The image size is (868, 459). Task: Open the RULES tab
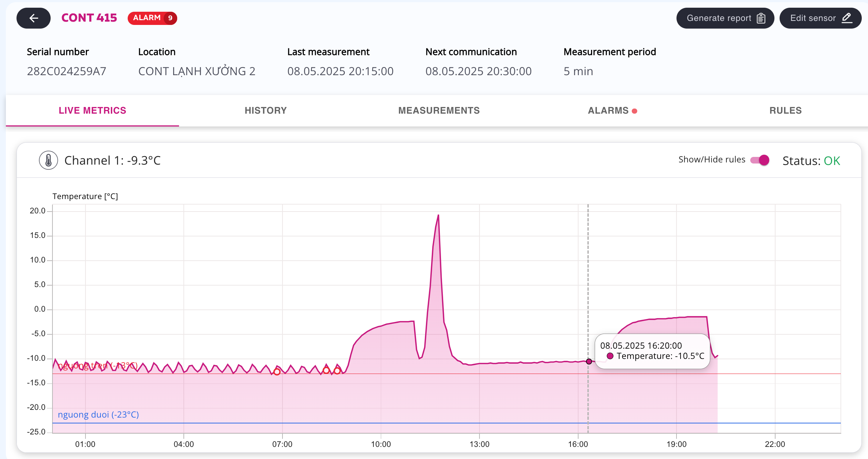tap(785, 110)
